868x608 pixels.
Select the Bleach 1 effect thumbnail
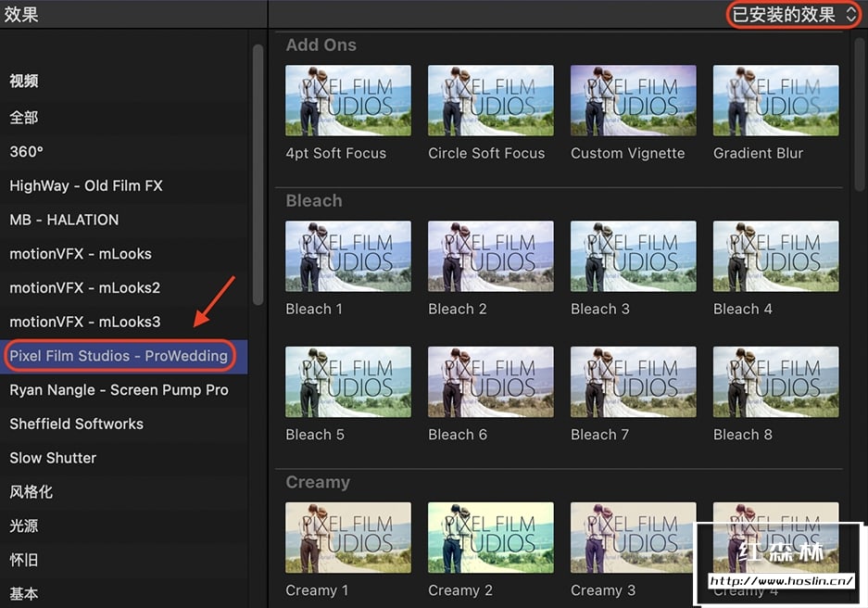[348, 256]
